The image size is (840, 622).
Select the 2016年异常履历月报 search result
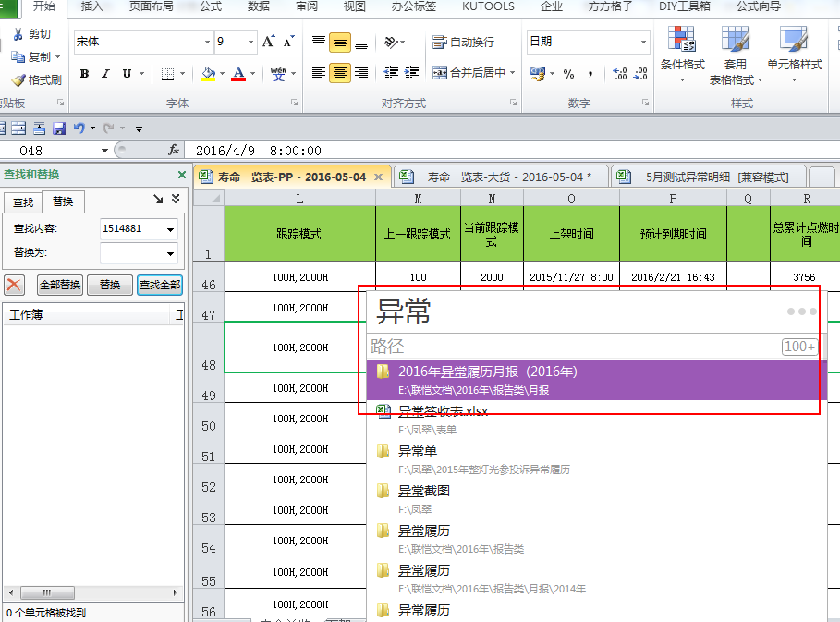tap(597, 380)
